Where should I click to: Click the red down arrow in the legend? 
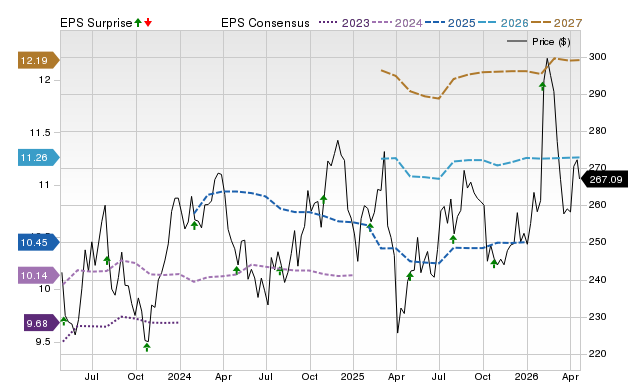148,23
